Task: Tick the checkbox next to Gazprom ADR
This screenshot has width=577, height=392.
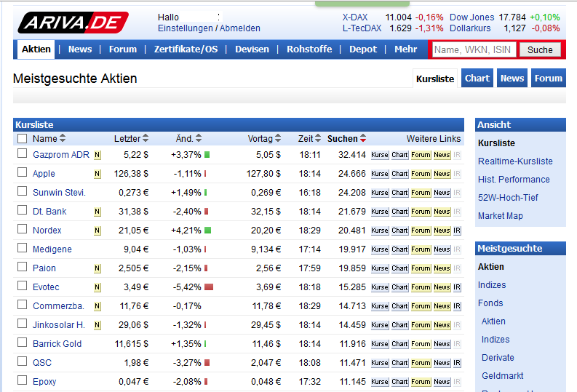Action: [x=23, y=154]
